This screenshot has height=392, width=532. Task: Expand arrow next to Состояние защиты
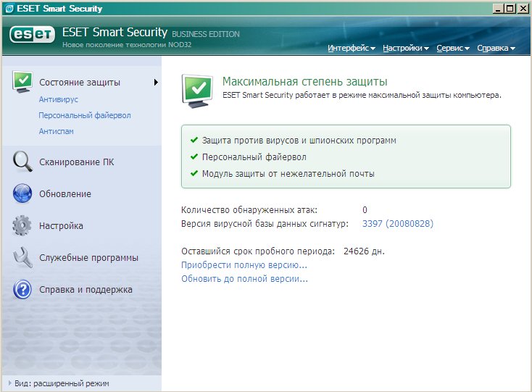coord(156,82)
